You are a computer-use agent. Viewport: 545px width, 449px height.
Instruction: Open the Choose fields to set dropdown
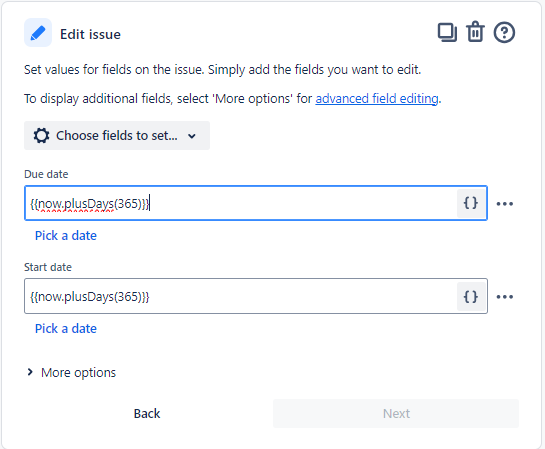(117, 136)
